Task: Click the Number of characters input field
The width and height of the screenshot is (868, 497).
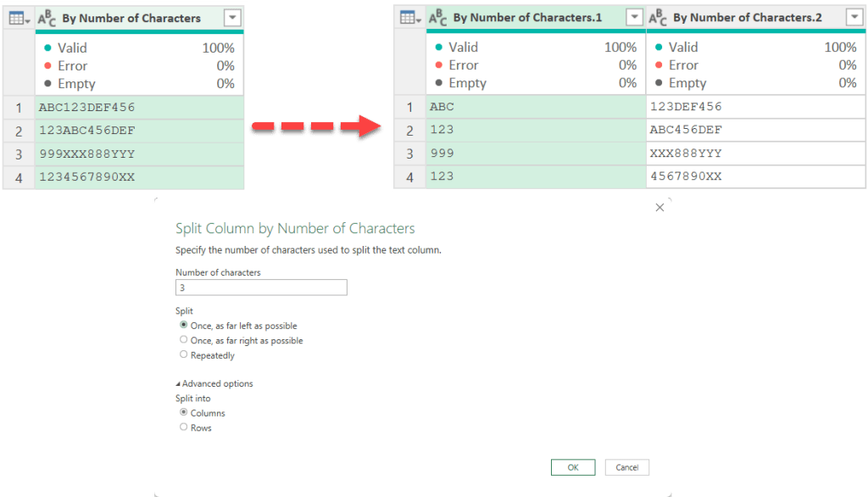Action: click(261, 288)
